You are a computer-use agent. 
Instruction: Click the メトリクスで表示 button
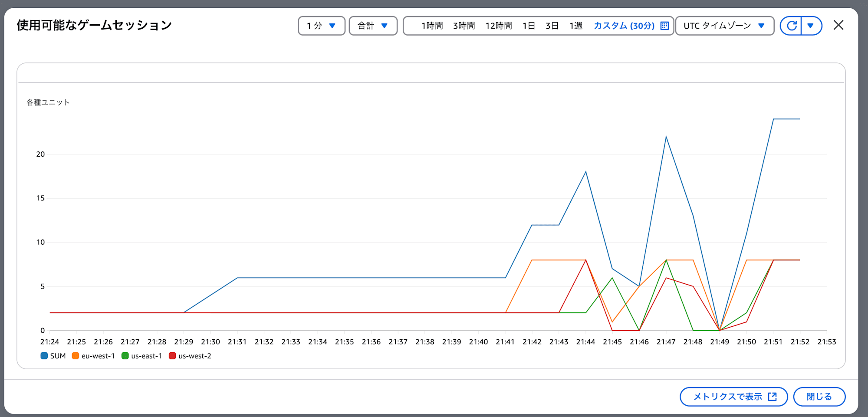[733, 397]
